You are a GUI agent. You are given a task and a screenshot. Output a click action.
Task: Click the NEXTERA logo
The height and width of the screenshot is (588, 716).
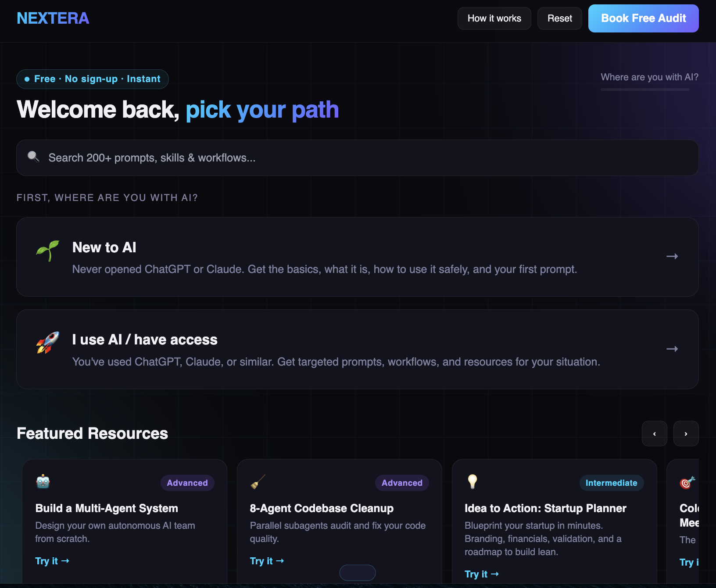53,18
